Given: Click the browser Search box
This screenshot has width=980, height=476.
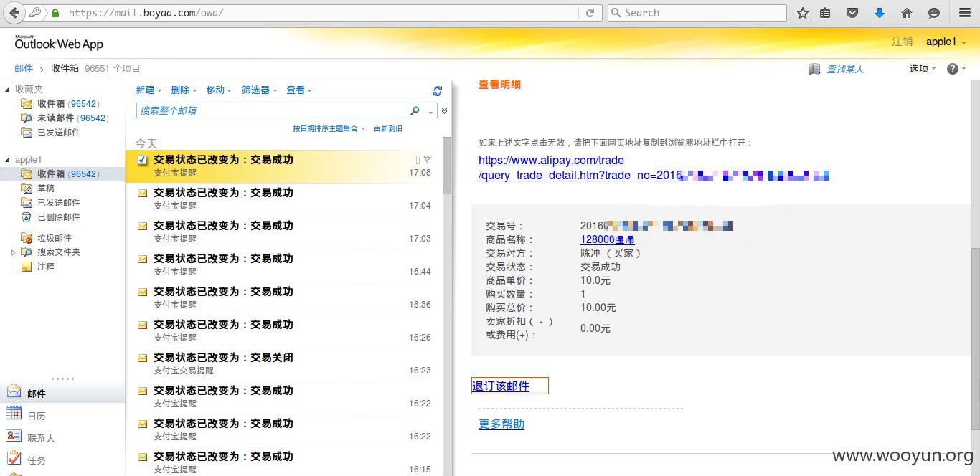Looking at the screenshot, I should [697, 13].
